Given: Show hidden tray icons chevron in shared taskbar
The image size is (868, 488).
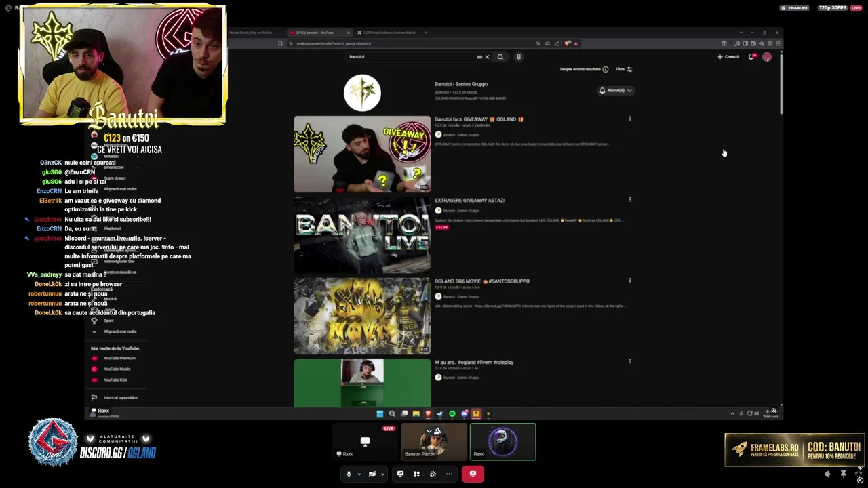Looking at the screenshot, I should pyautogui.click(x=732, y=413).
